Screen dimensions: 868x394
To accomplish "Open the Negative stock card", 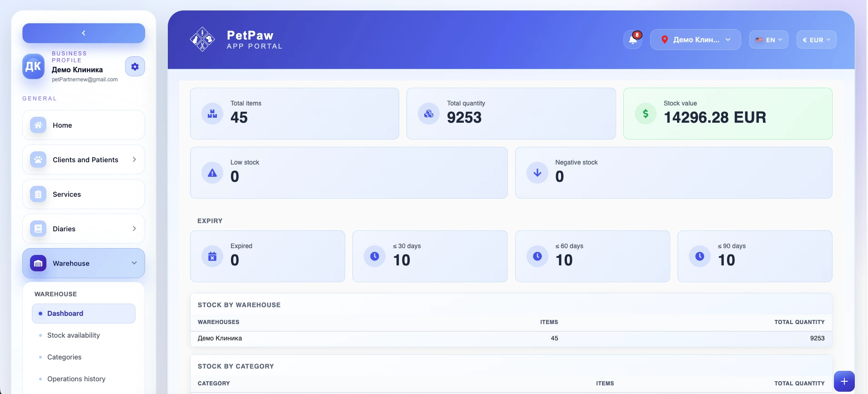I will (x=674, y=173).
